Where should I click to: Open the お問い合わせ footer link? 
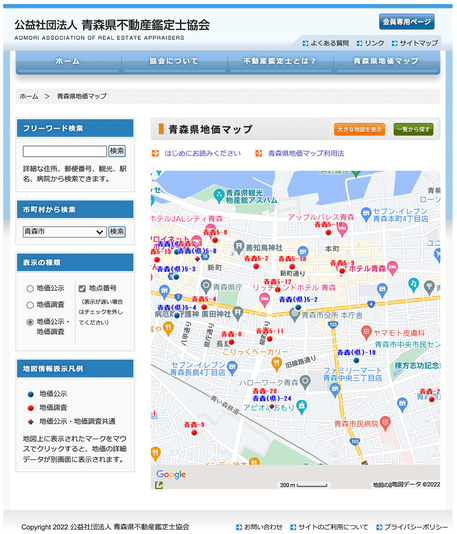(259, 527)
